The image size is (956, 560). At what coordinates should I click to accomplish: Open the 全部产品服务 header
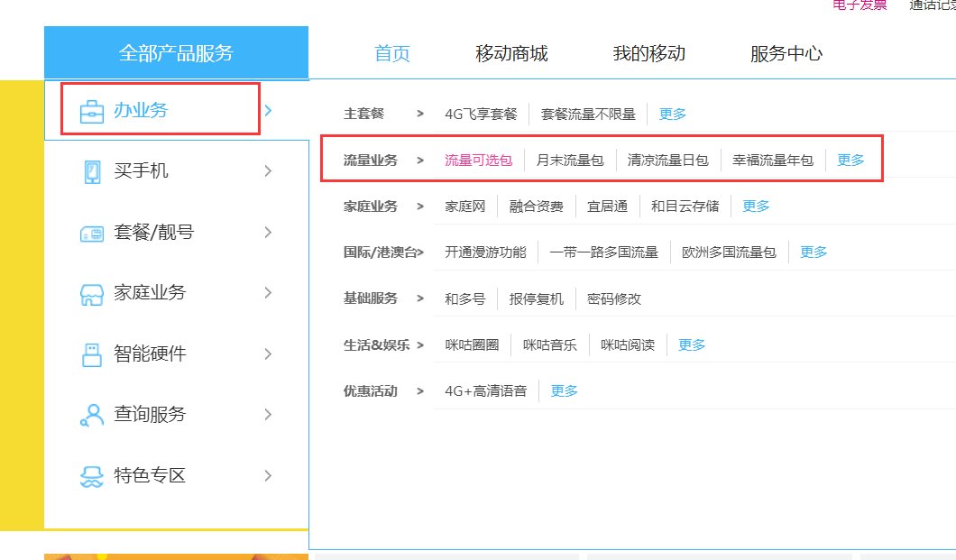[176, 53]
